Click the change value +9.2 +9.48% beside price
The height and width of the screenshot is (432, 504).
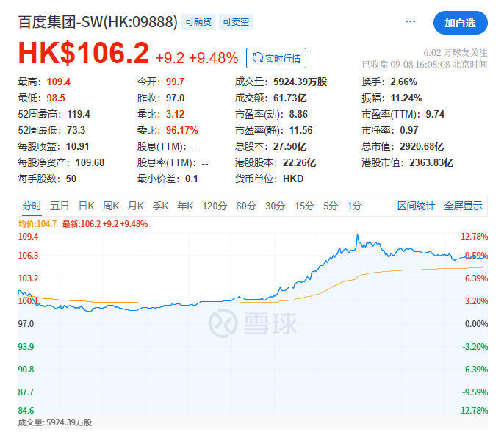point(197,59)
